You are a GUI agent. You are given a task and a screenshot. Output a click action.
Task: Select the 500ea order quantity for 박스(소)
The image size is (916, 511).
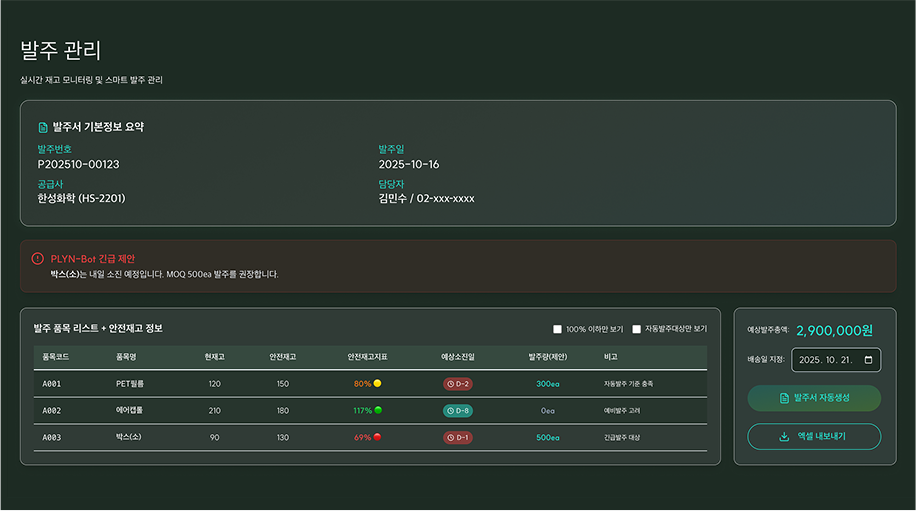[x=547, y=438]
